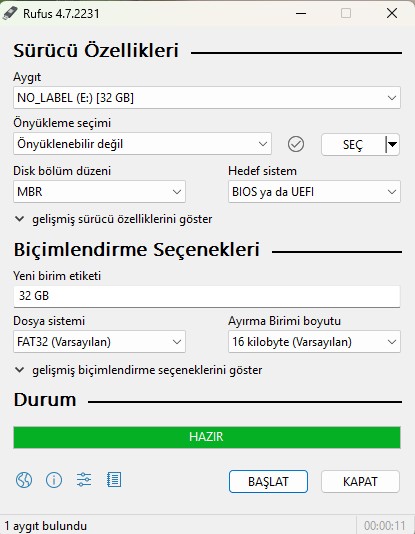Open the Aygıt device dropdown

point(207,98)
